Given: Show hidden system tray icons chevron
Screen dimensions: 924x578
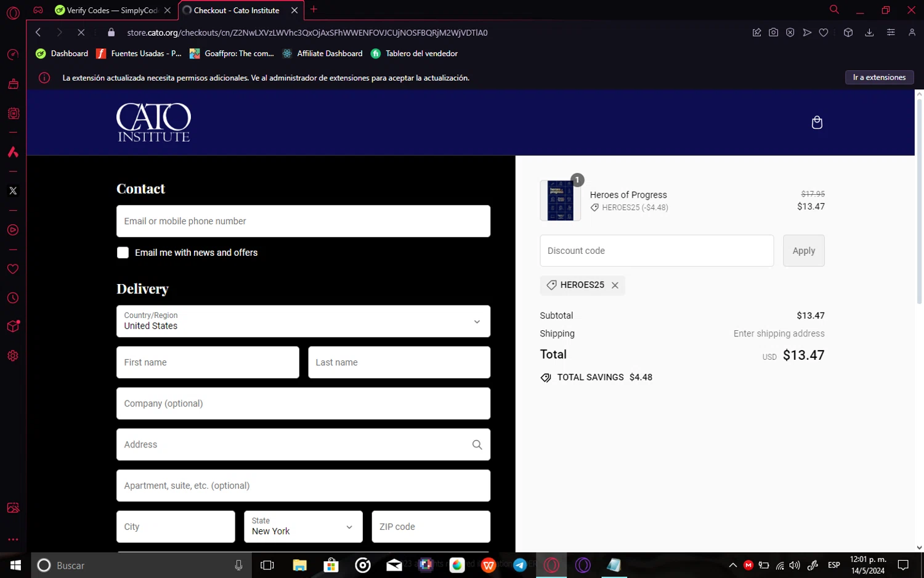Looking at the screenshot, I should [733, 565].
